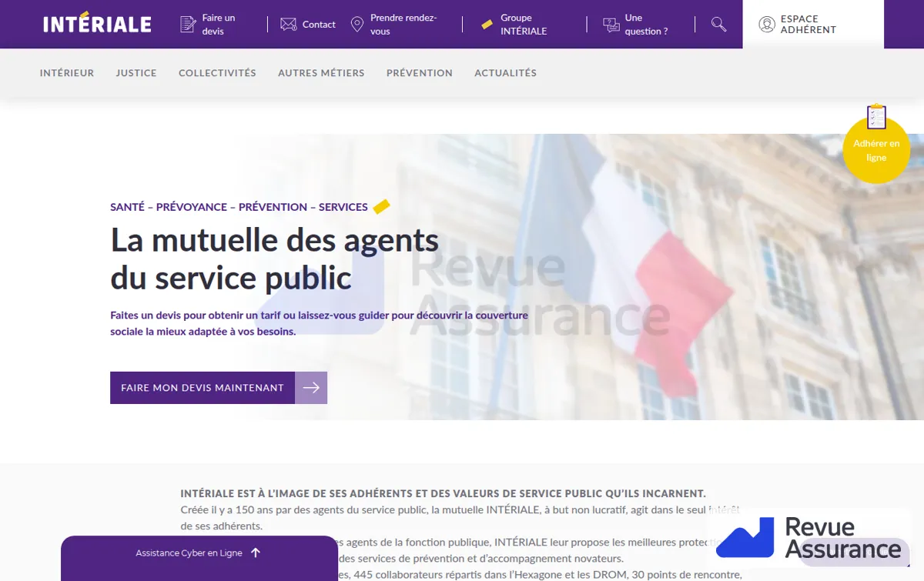Click the user profile icon in Espace Adhérent

(x=767, y=24)
